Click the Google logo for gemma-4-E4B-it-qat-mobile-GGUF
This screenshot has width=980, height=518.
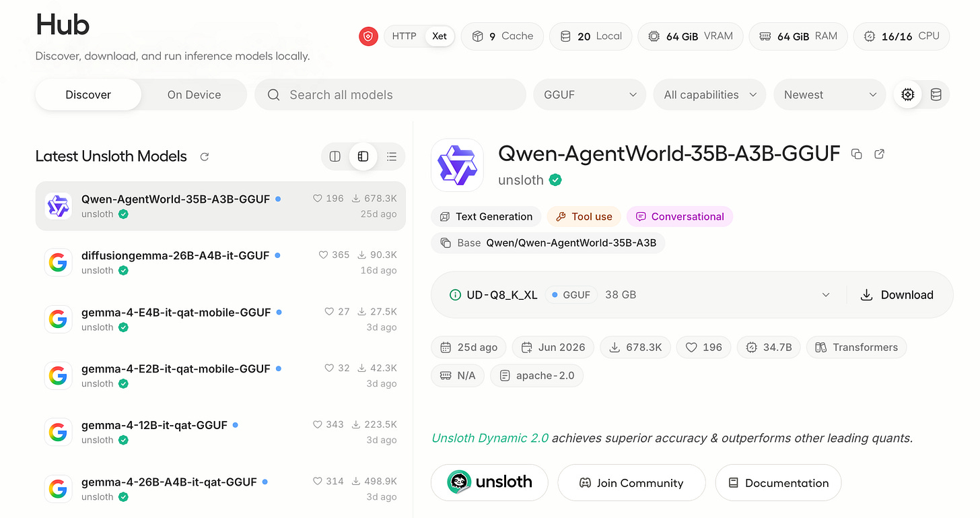[59, 319]
